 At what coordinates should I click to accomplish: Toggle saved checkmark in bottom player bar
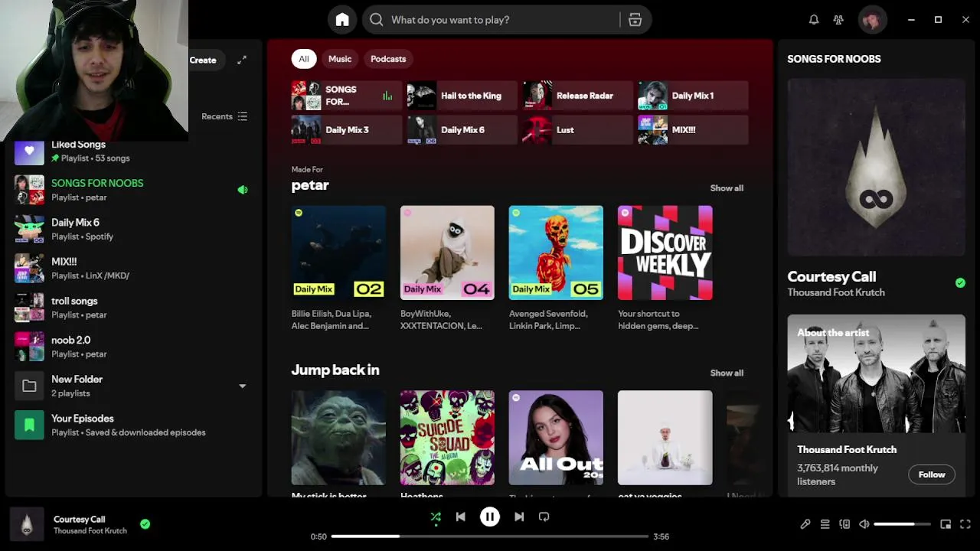tap(145, 524)
